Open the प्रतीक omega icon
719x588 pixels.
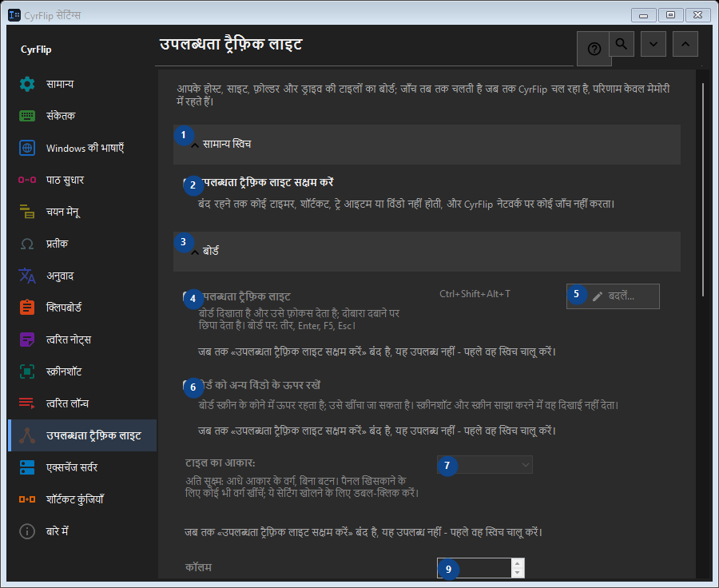point(27,244)
